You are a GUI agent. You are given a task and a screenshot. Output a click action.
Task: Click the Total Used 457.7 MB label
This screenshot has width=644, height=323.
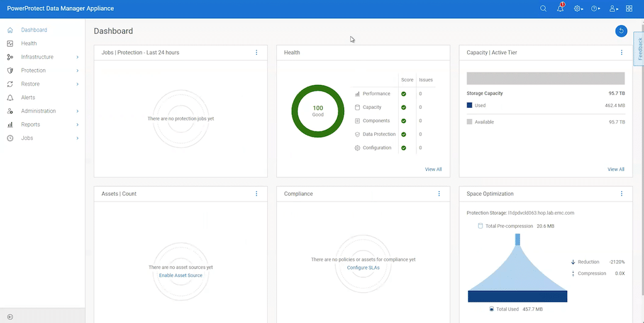point(516,309)
